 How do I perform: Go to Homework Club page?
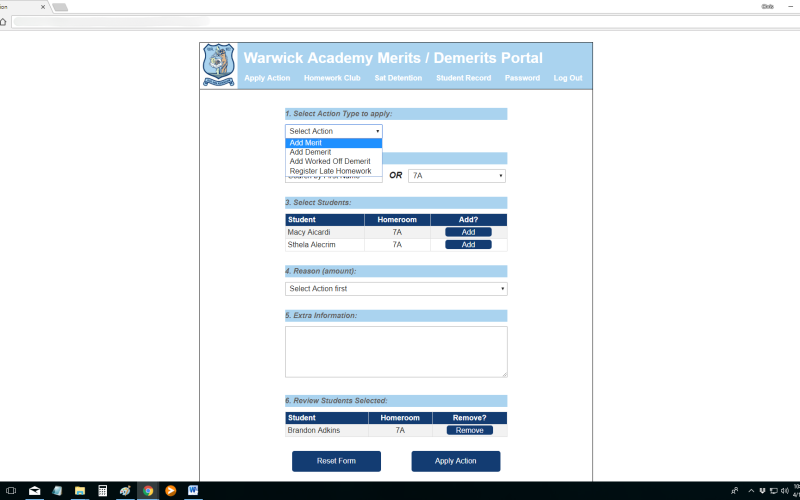pos(332,78)
